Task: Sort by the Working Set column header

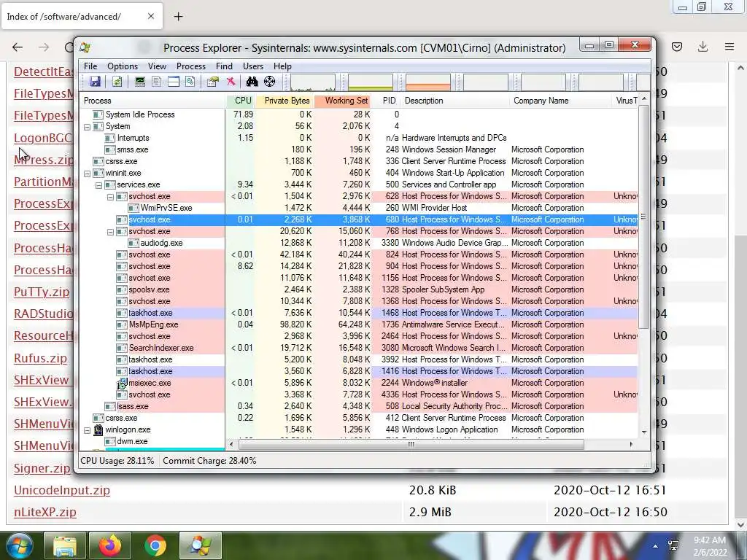Action: point(343,101)
